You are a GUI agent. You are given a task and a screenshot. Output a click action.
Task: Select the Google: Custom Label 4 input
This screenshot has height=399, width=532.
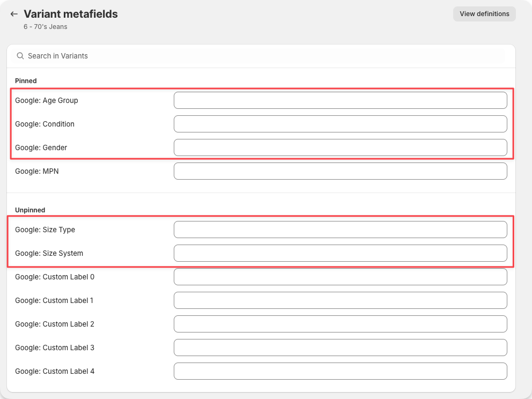[340, 371]
